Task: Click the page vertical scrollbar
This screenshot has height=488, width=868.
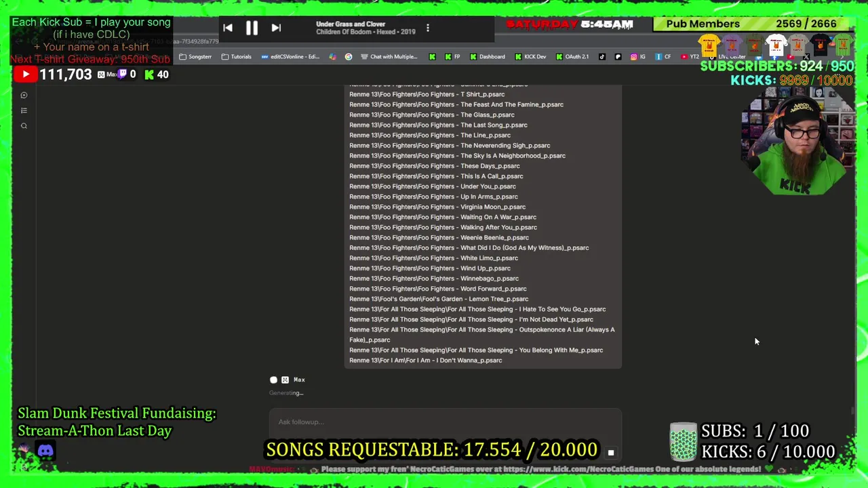Action: click(852, 410)
